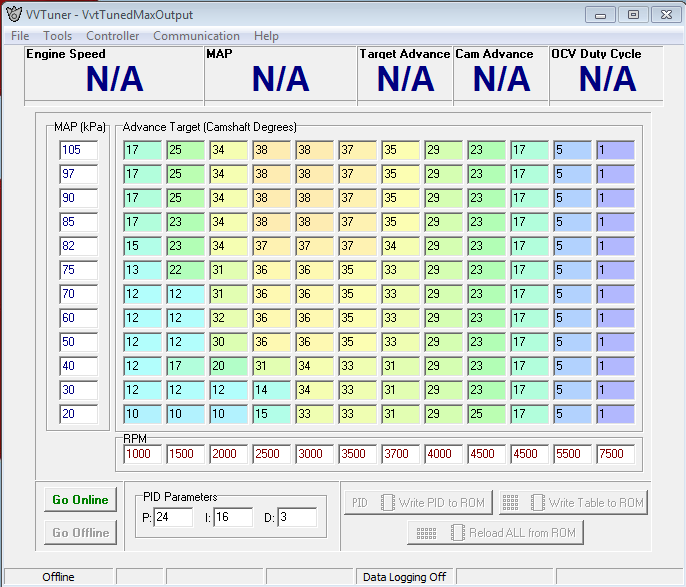686x587 pixels.
Task: Click the PID I parameter field
Action: [233, 517]
